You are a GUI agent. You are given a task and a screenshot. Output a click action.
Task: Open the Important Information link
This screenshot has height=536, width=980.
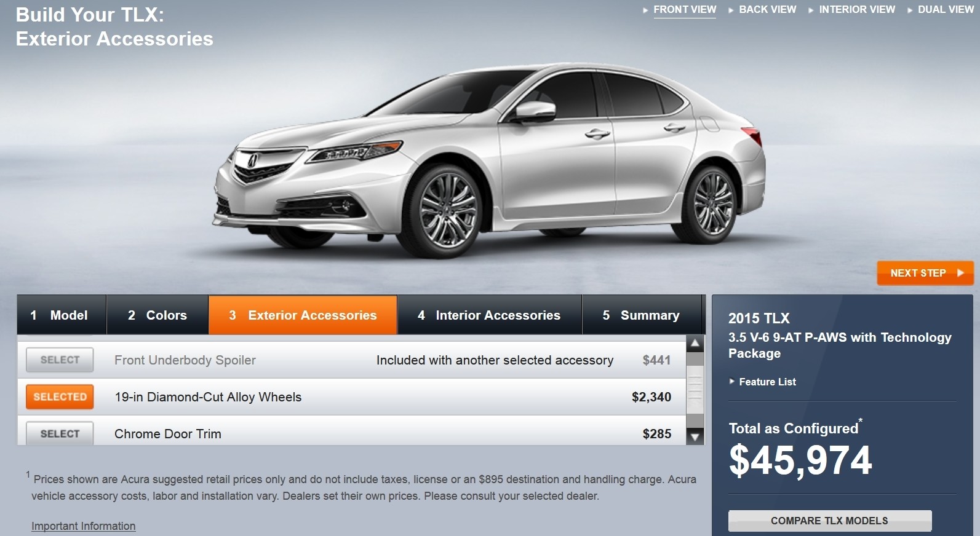click(x=84, y=526)
